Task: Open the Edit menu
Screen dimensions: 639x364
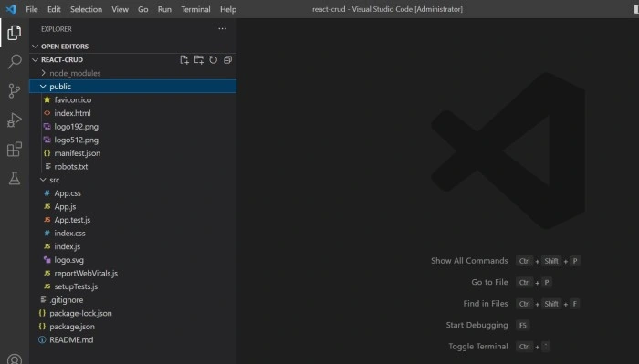Action: (54, 9)
